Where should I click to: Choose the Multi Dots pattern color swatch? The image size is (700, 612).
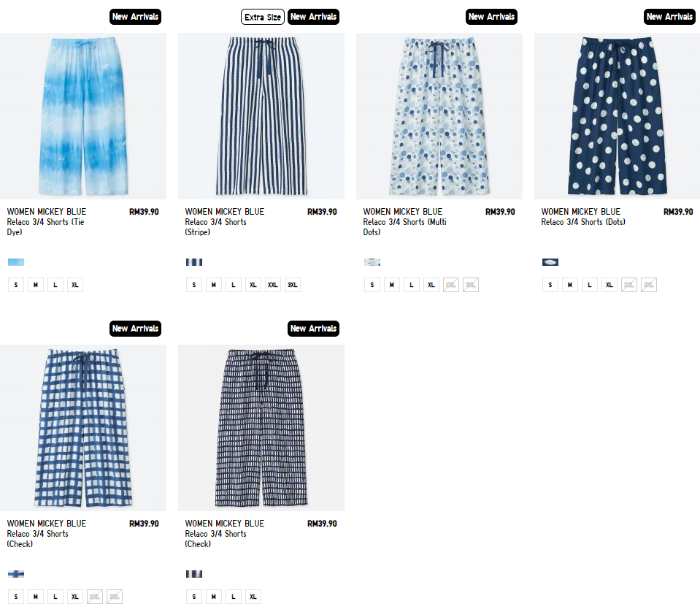(372, 262)
